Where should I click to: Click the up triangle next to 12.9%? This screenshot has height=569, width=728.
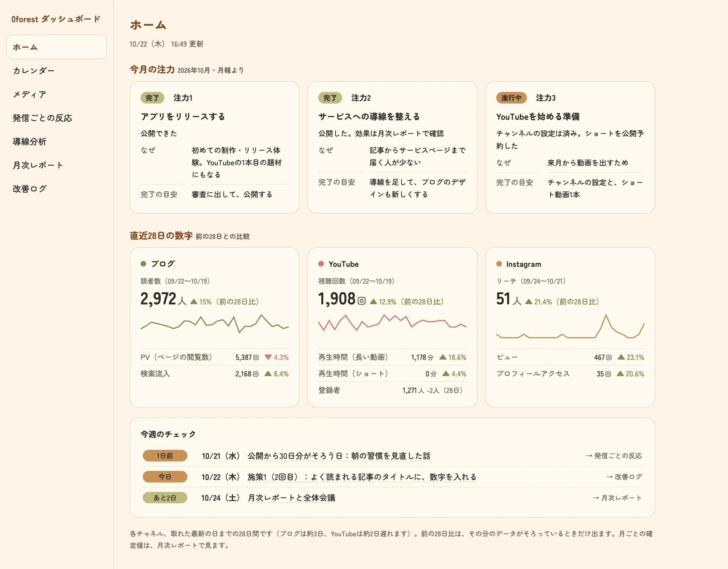[373, 302]
